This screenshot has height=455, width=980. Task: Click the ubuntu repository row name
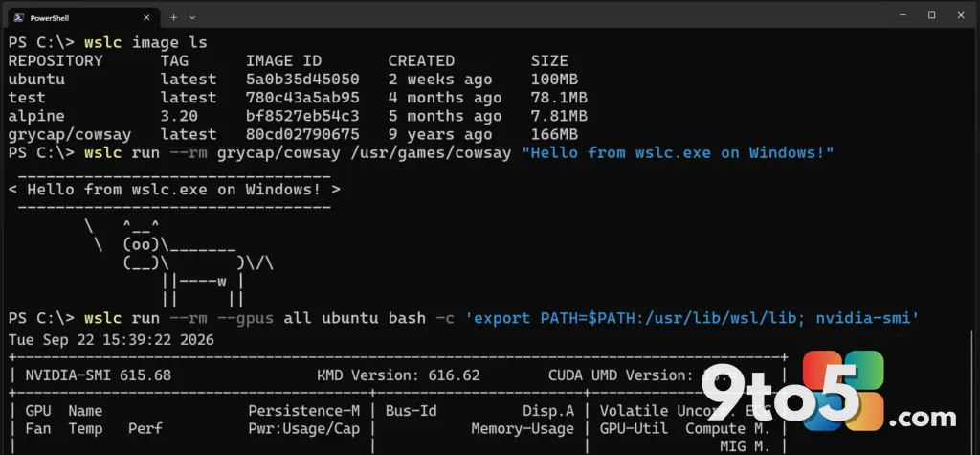pyautogui.click(x=36, y=80)
